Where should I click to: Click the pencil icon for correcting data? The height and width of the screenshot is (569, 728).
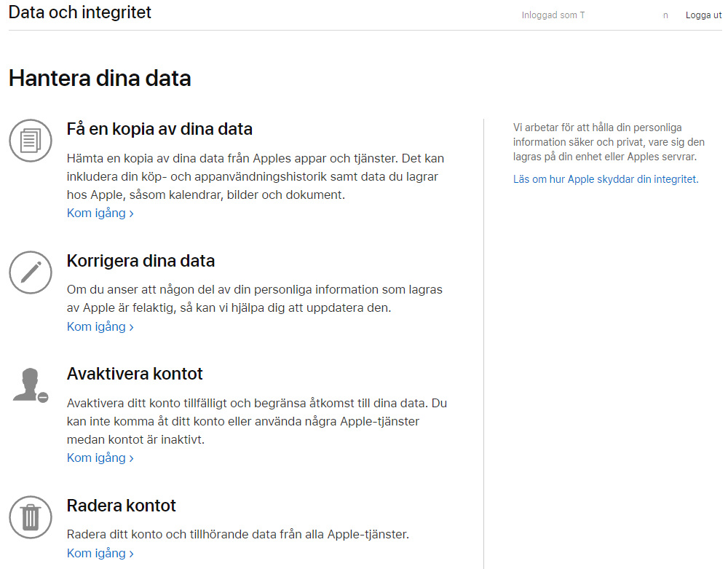click(31, 272)
